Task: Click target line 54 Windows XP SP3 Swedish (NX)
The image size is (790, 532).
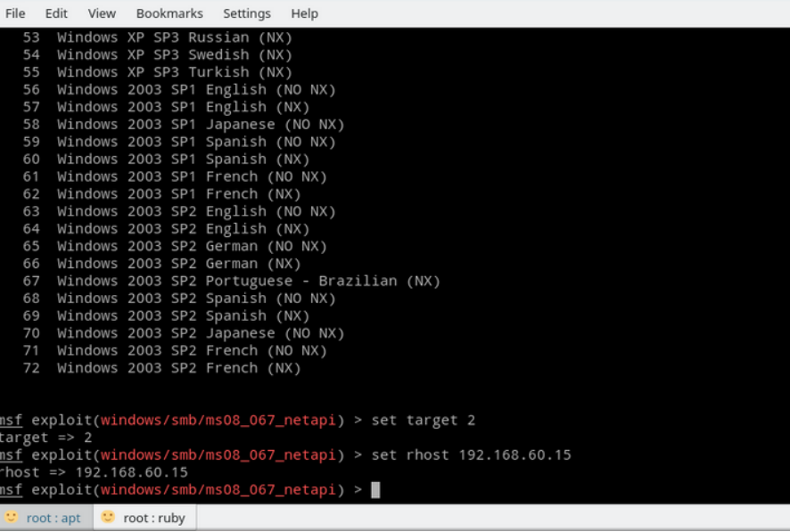Action: 157,55
